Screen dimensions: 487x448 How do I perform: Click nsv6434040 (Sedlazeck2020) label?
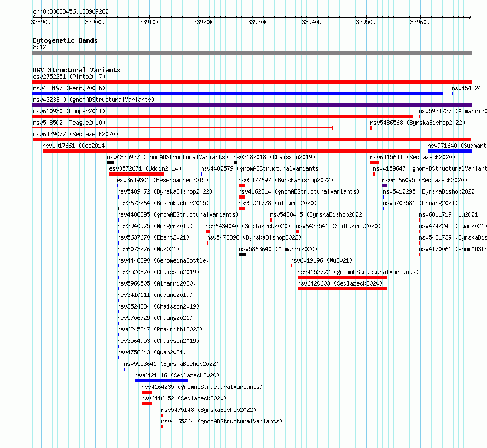click(248, 226)
